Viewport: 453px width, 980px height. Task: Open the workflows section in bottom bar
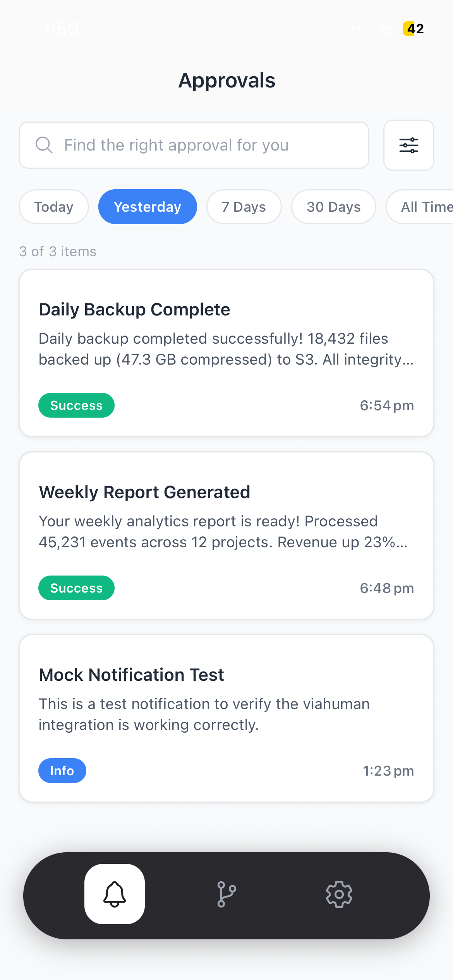(226, 894)
